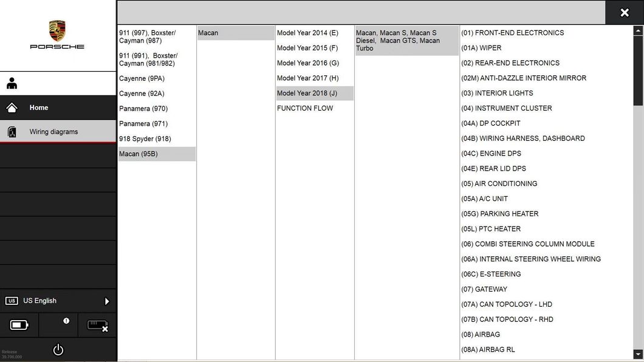Click the Porsche crest logo
644x362 pixels.
click(57, 31)
